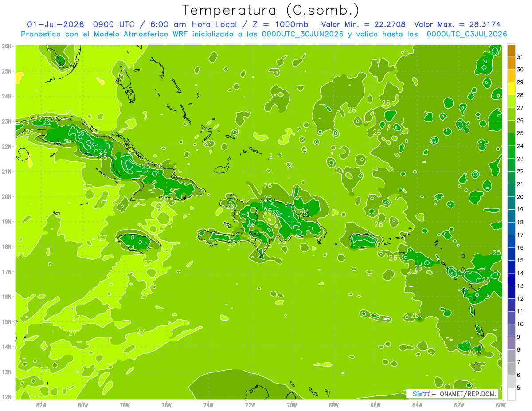Click the dark green legend band between 24 and 25
The width and height of the screenshot is (532, 411).
click(x=511, y=140)
